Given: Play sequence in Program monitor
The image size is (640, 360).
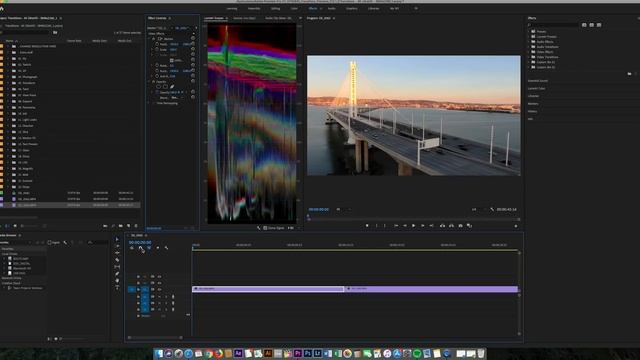Looking at the screenshot, I should point(413,226).
